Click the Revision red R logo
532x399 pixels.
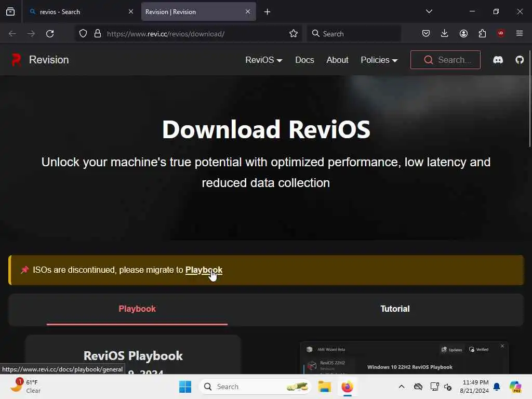[x=16, y=60]
